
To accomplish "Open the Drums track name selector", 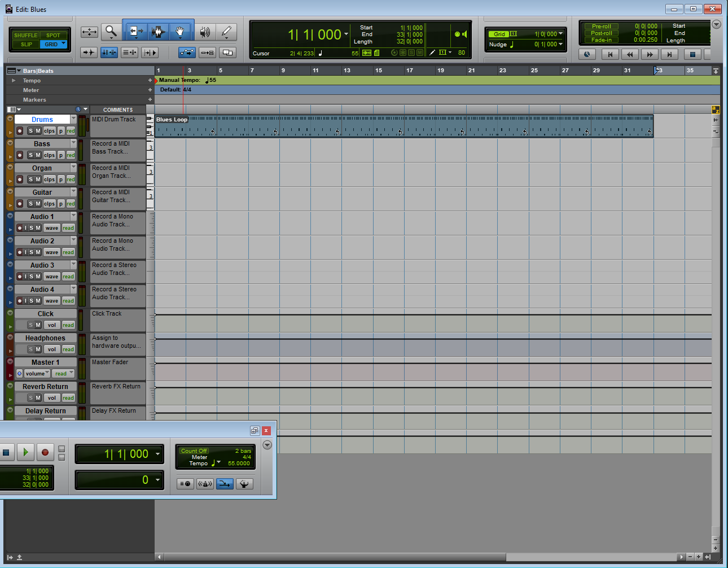I will click(73, 119).
